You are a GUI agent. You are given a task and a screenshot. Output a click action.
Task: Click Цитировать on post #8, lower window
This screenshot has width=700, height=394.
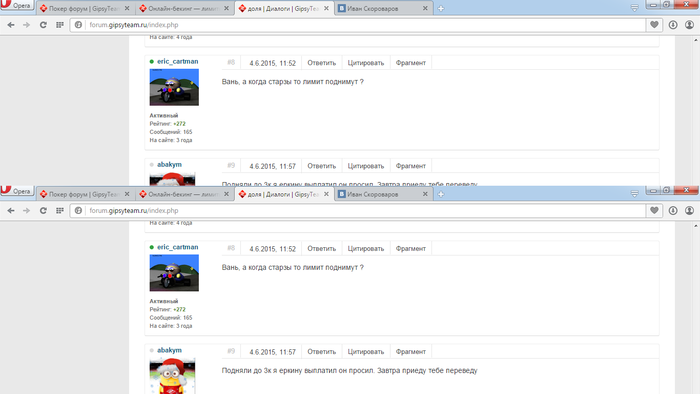click(366, 249)
